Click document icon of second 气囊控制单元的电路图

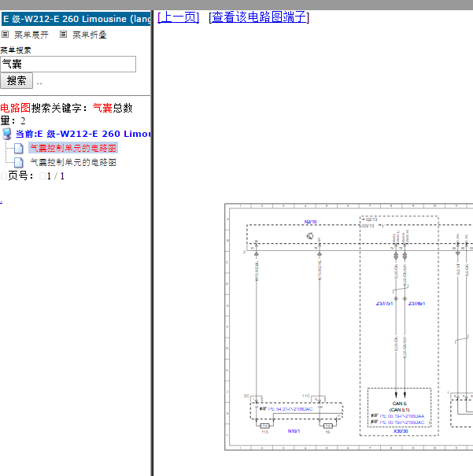click(x=19, y=162)
